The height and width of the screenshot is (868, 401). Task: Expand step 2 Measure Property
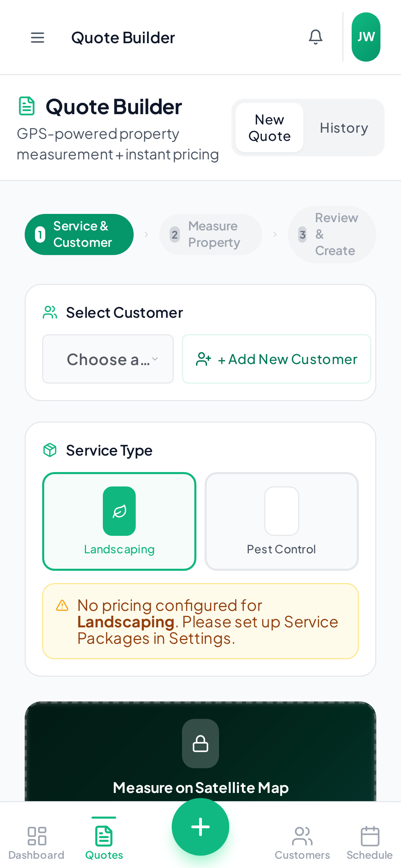(x=210, y=234)
